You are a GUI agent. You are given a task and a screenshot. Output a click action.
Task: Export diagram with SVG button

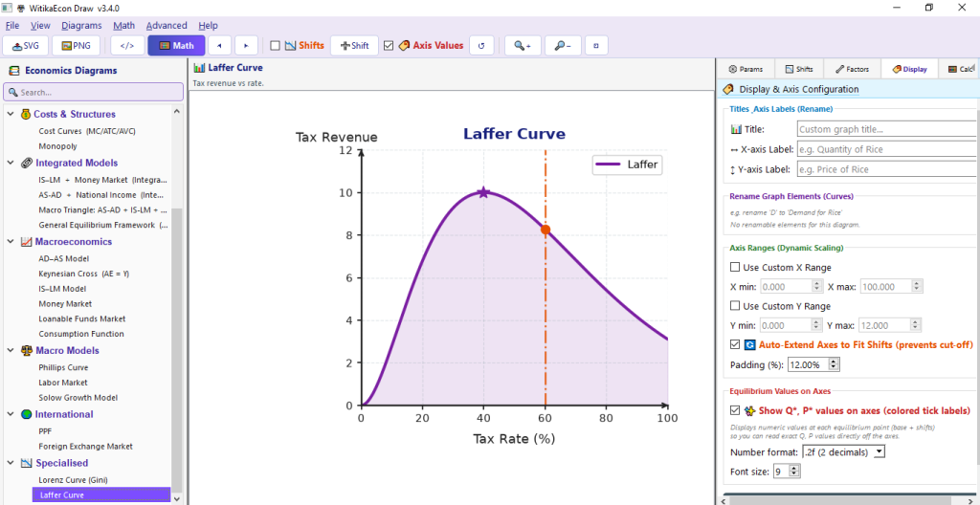[x=26, y=46]
